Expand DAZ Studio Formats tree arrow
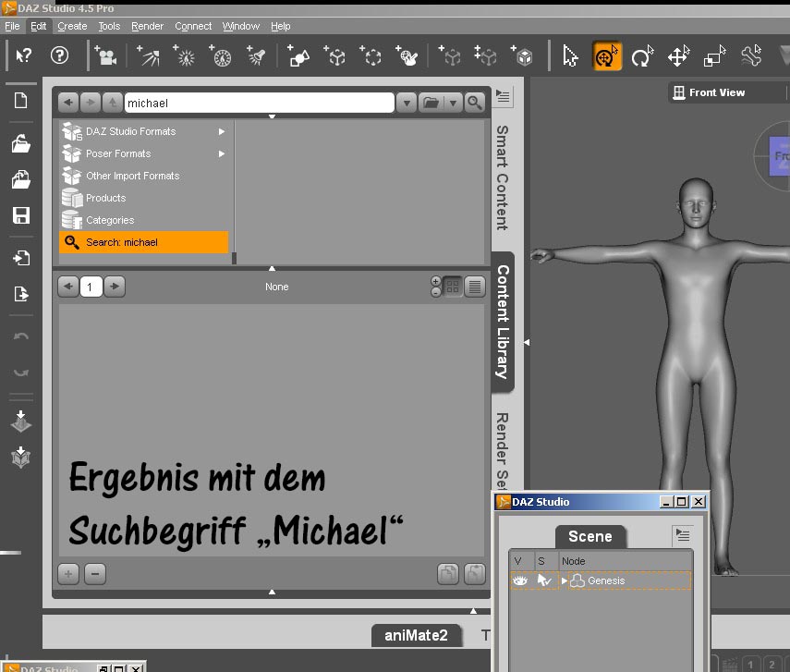790x672 pixels. [221, 131]
